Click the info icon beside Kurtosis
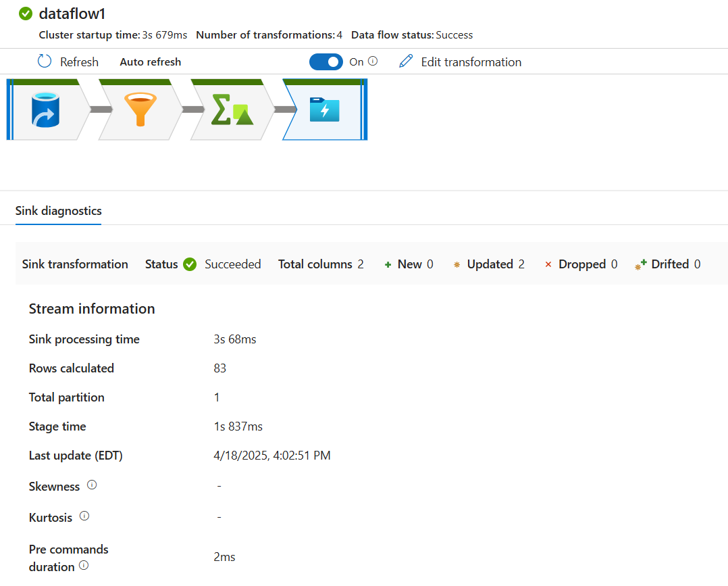 (84, 516)
